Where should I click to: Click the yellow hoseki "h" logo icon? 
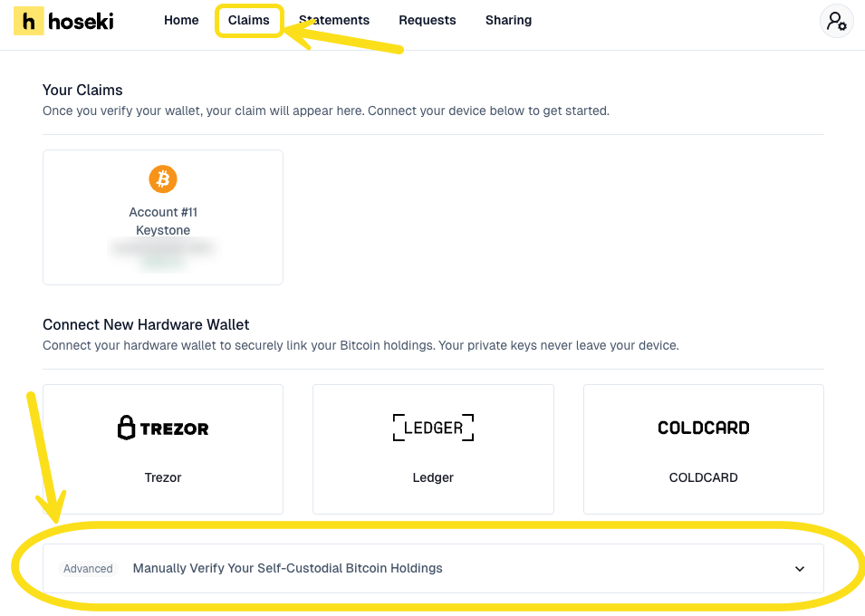pos(29,21)
